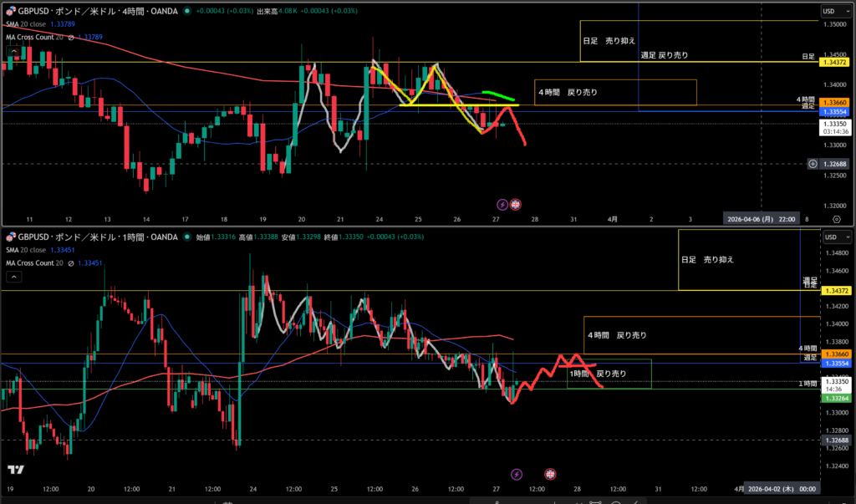The image size is (856, 504).
Task: Open the USD currency dropdown on the top chart
Action: pos(828,11)
